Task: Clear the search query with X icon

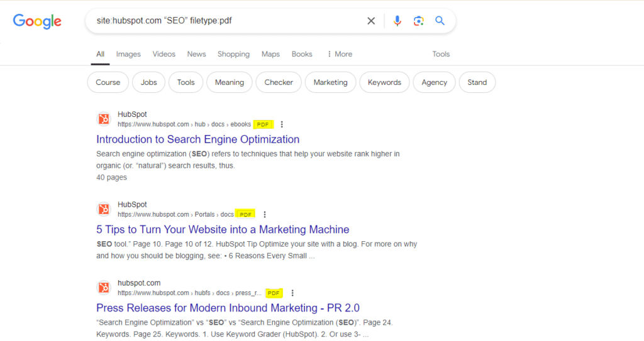Action: [371, 21]
